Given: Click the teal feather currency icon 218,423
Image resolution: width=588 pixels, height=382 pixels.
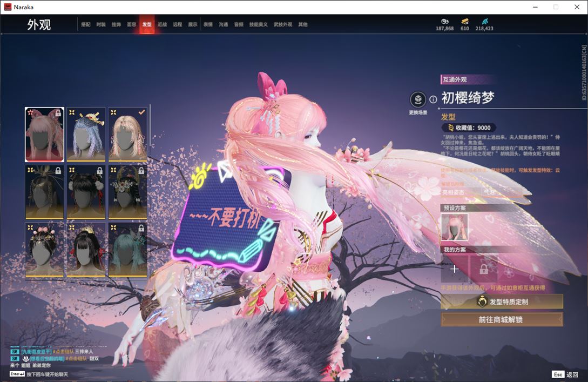Looking at the screenshot, I should 484,22.
